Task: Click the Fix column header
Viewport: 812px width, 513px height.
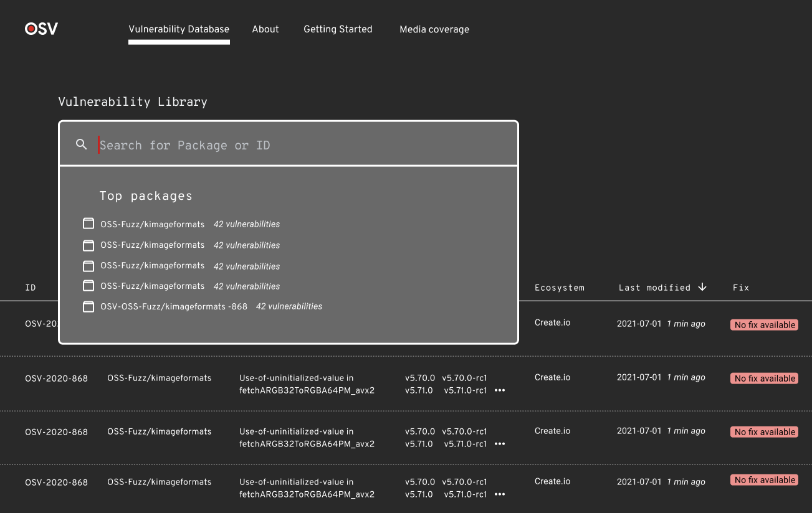Action: 741,288
